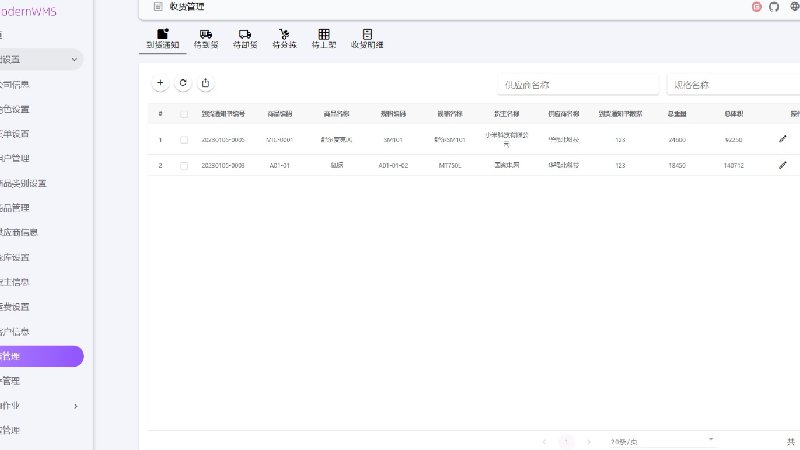Focus the supplier name search field
The width and height of the screenshot is (800, 450).
pyautogui.click(x=578, y=85)
